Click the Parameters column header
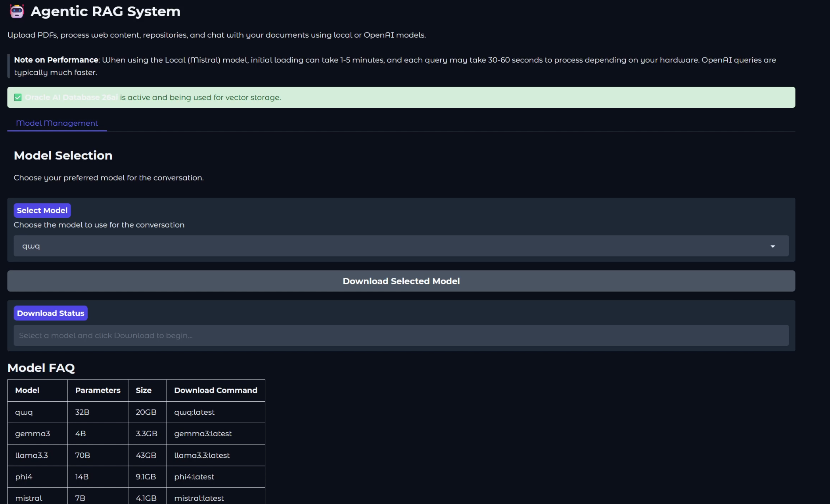Viewport: 830px width, 504px height. pos(98,390)
